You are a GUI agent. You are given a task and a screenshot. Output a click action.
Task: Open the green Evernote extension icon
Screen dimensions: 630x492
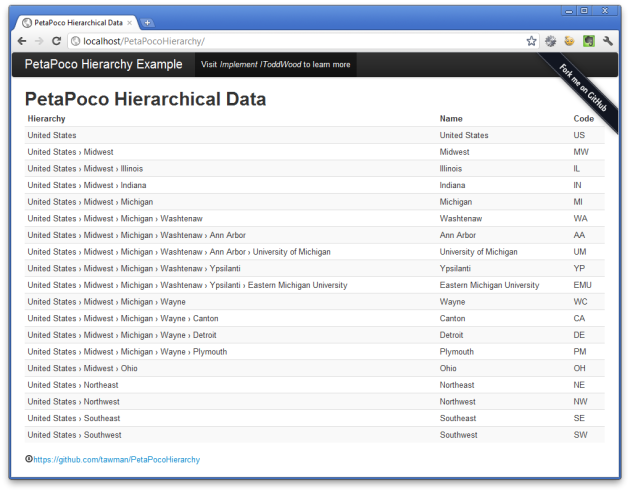[589, 41]
